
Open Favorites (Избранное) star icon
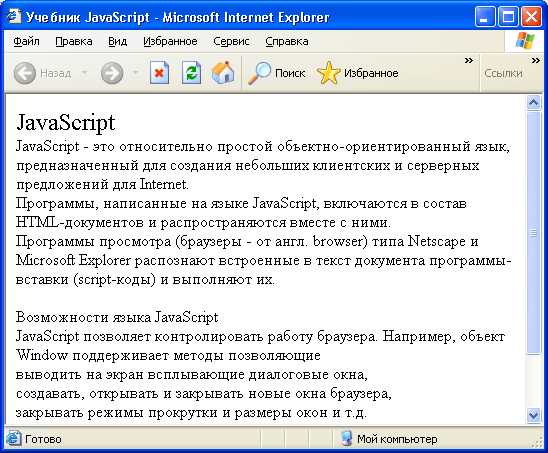tap(329, 73)
